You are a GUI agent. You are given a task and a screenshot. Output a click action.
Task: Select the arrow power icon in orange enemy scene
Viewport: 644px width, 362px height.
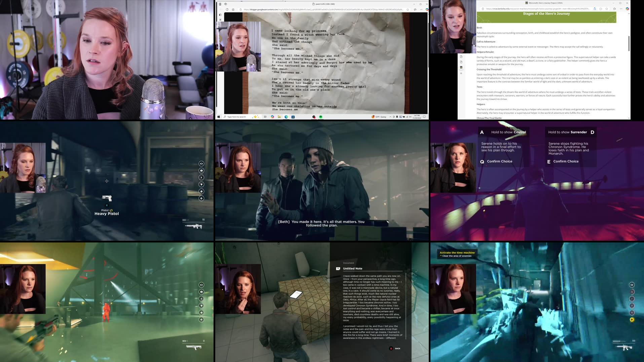(x=201, y=299)
